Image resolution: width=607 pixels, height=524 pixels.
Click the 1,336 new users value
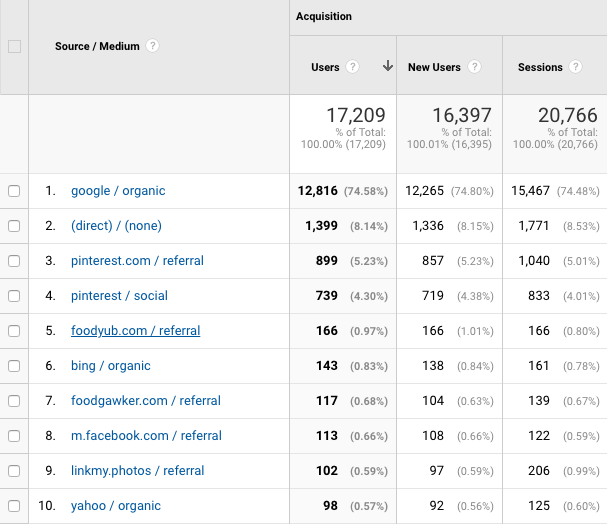tap(428, 226)
